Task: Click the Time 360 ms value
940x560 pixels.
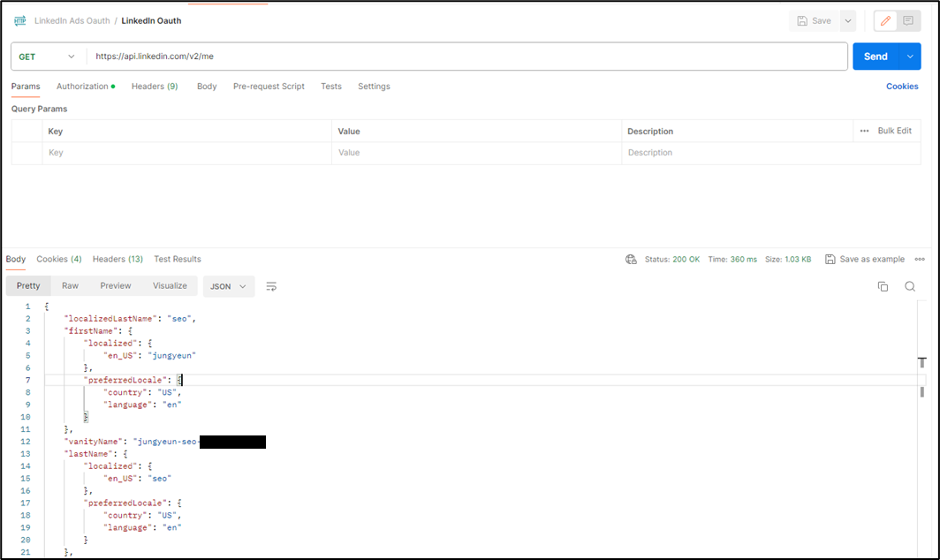Action: pos(743,260)
